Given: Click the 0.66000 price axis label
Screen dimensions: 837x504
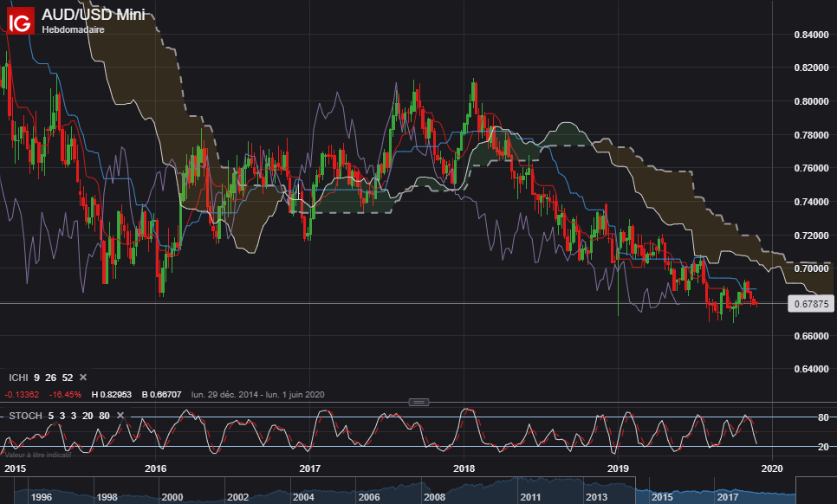Looking at the screenshot, I should 811,335.
